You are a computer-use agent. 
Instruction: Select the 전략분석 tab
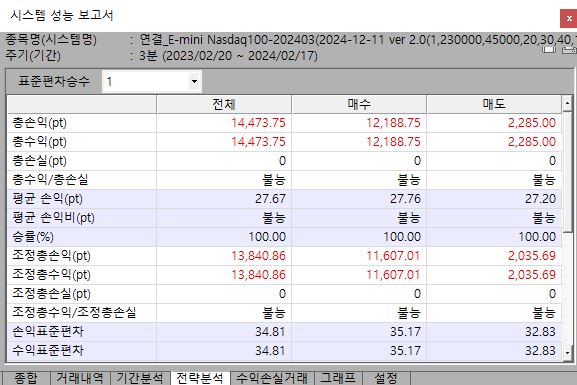tap(200, 378)
